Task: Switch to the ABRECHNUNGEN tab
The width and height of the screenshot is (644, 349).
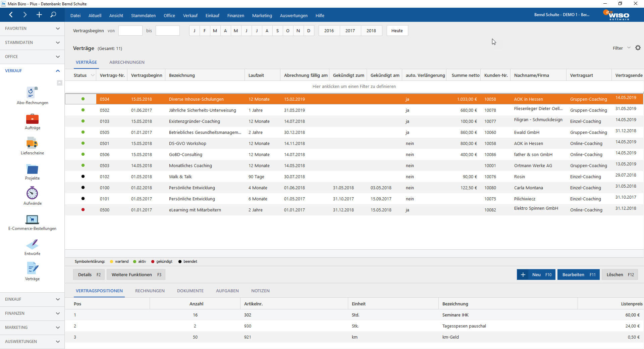Action: 127,62
